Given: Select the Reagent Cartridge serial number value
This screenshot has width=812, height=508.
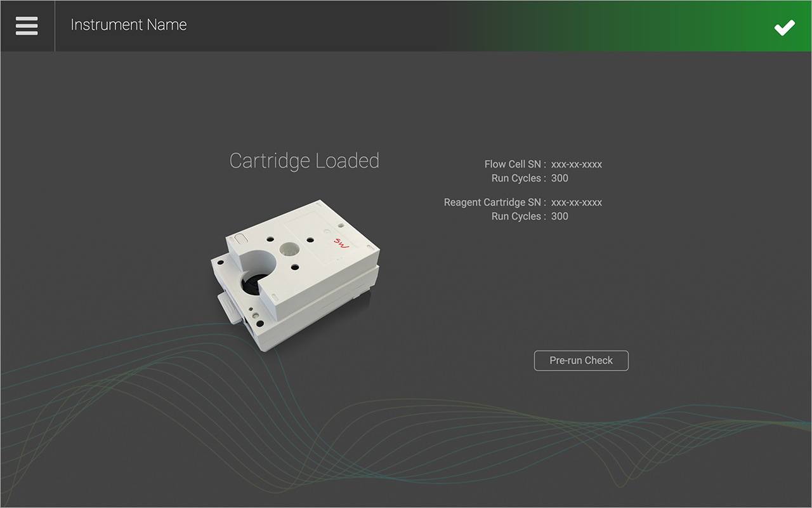Looking at the screenshot, I should coord(576,203).
